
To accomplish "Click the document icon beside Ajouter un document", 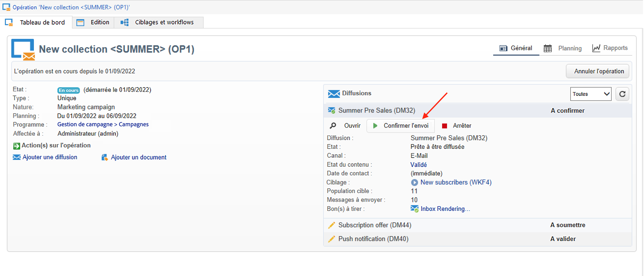I will (104, 157).
